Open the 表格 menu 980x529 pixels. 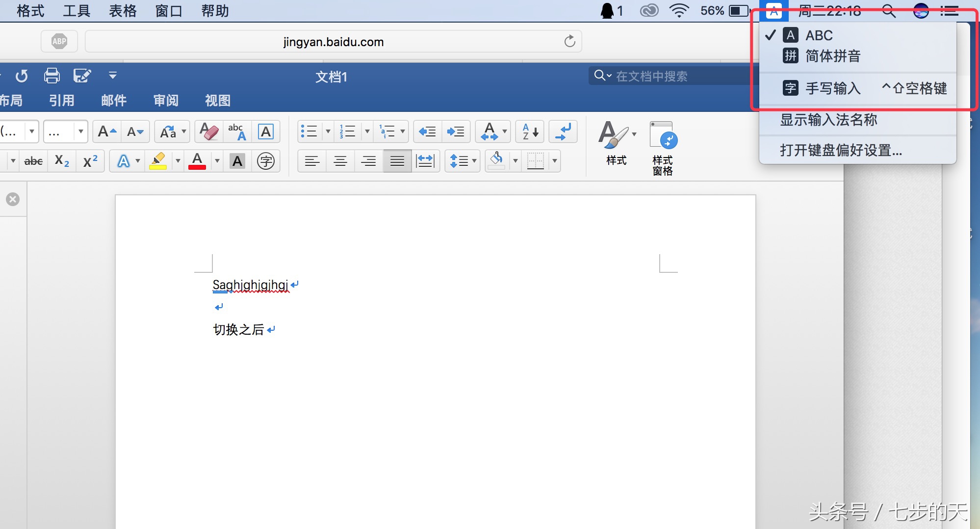click(x=123, y=11)
